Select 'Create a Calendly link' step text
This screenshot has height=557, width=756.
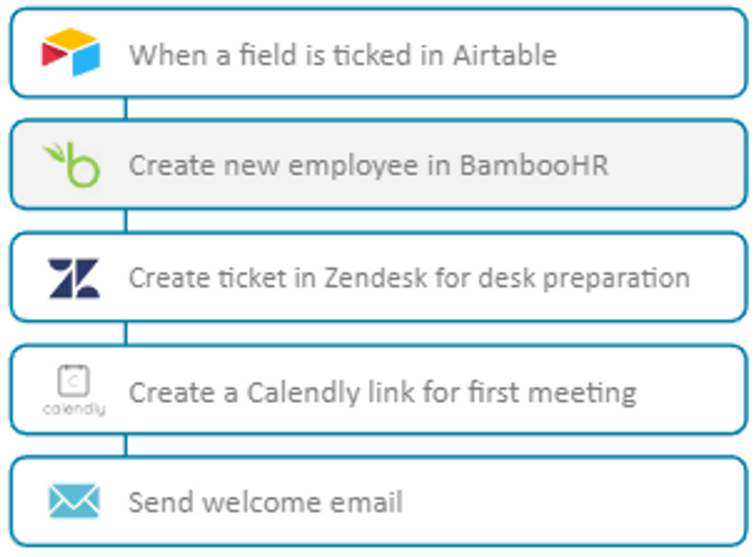pos(383,392)
